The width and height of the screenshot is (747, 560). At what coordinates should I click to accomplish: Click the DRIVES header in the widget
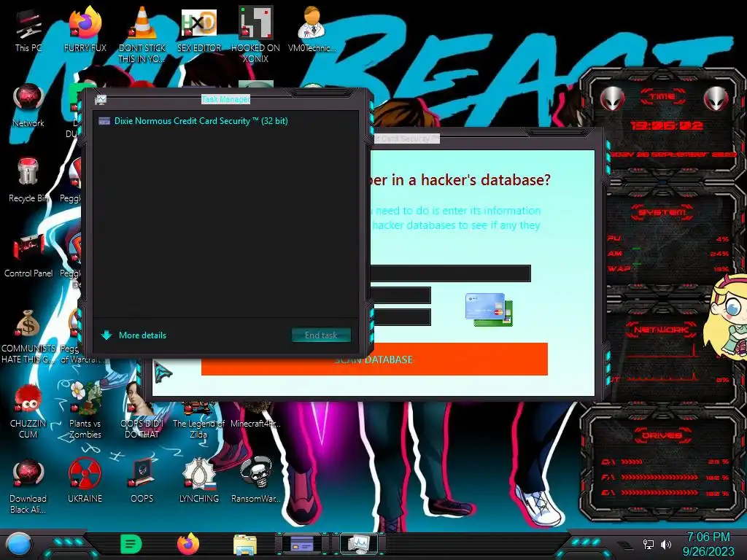tap(661, 435)
